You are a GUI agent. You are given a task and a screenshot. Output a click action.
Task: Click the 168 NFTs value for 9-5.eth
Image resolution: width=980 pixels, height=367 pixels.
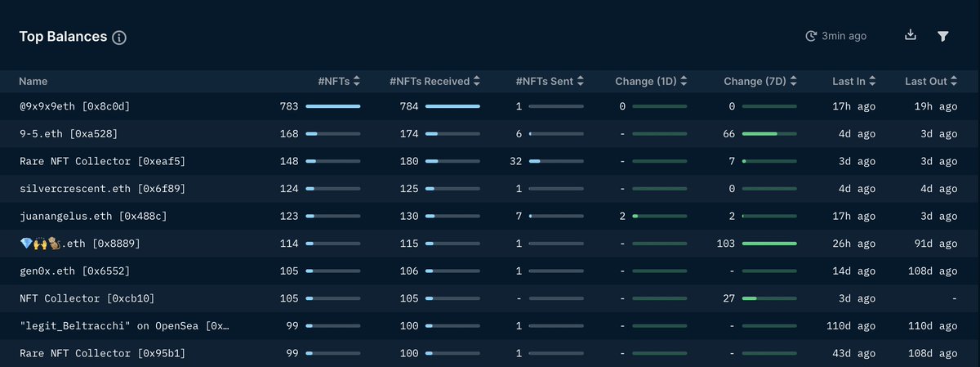point(289,134)
